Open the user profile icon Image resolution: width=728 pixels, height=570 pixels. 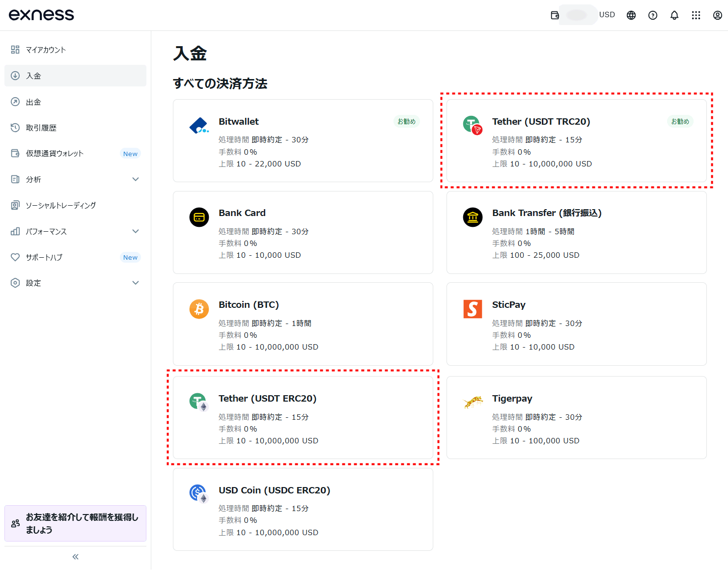pyautogui.click(x=718, y=15)
